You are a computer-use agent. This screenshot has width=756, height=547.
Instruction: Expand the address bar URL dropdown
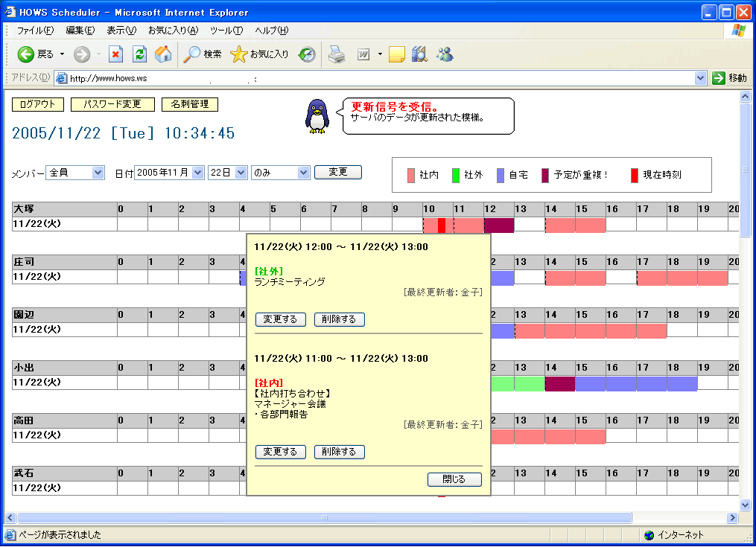tap(701, 78)
